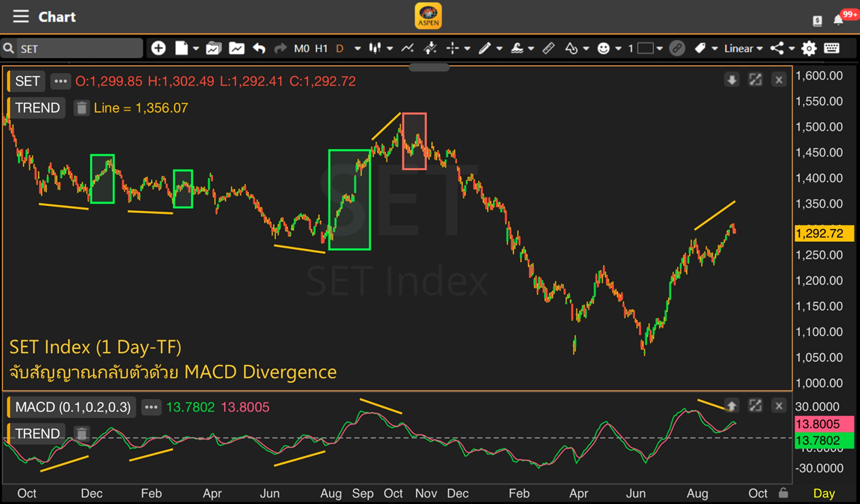The height and width of the screenshot is (504, 860).
Task: Open the hamburger main menu
Action: point(20,16)
